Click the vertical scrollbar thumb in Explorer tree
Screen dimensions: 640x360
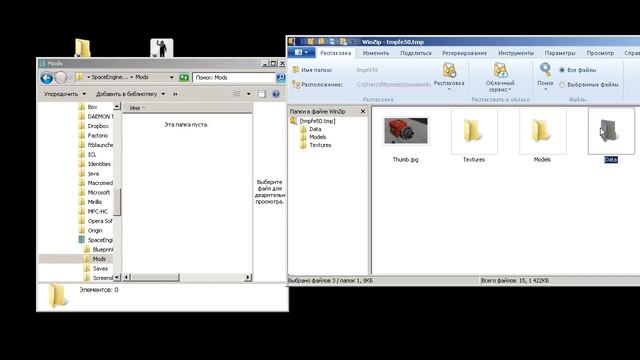(x=117, y=202)
